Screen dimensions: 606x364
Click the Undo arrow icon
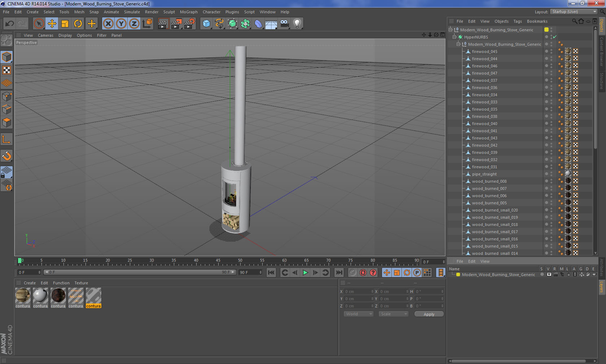coord(9,24)
